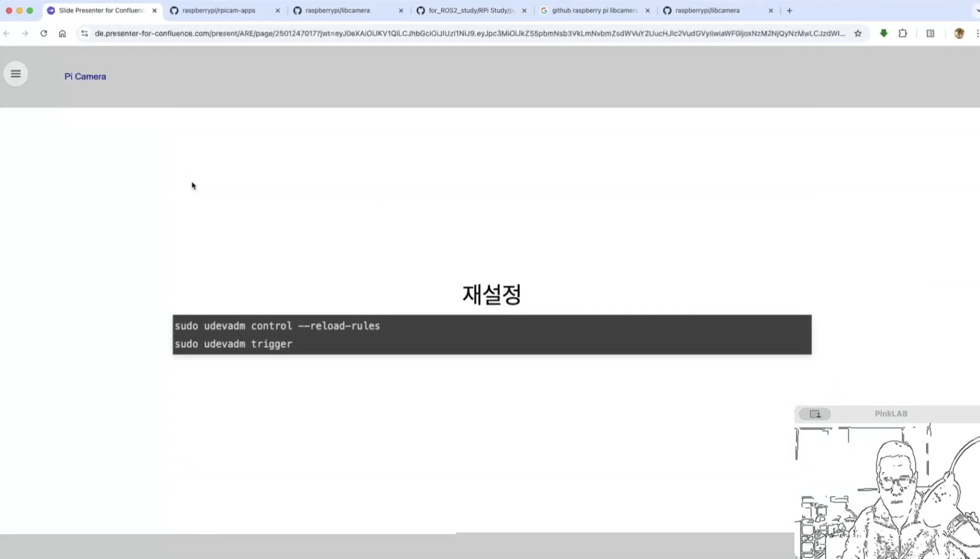Viewport: 980px width, 559px height.
Task: Open the extensions puzzle icon
Action: [x=903, y=33]
